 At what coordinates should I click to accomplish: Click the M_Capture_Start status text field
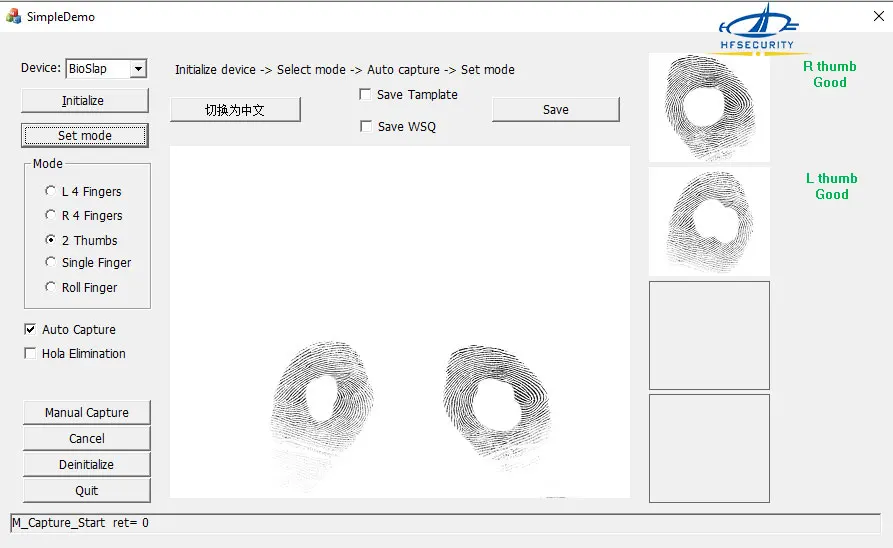click(445, 523)
